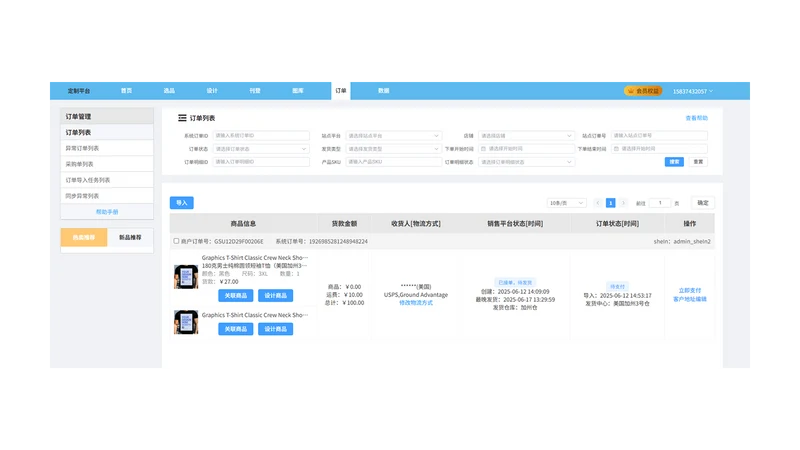Click the 修改物流方式 link

416,303
